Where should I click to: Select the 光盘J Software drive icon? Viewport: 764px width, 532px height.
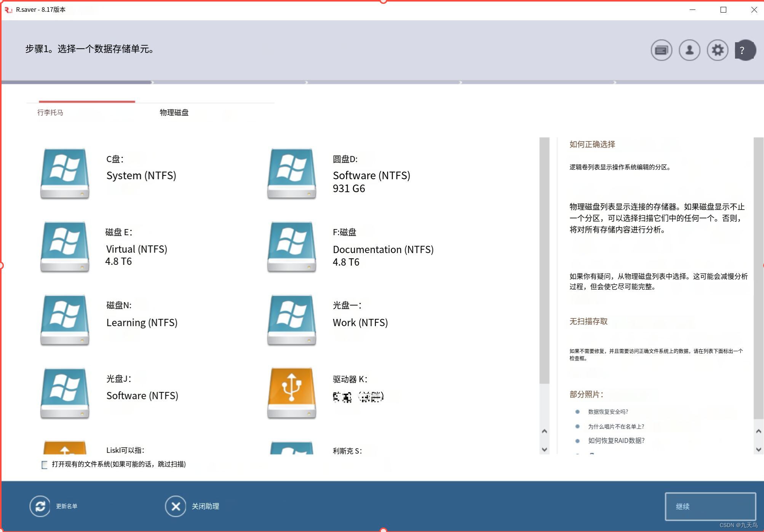(x=65, y=393)
